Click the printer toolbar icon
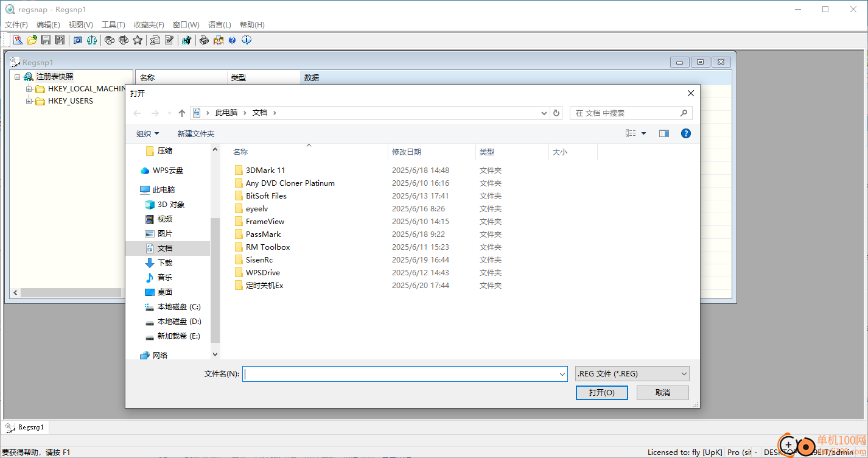 pos(204,40)
